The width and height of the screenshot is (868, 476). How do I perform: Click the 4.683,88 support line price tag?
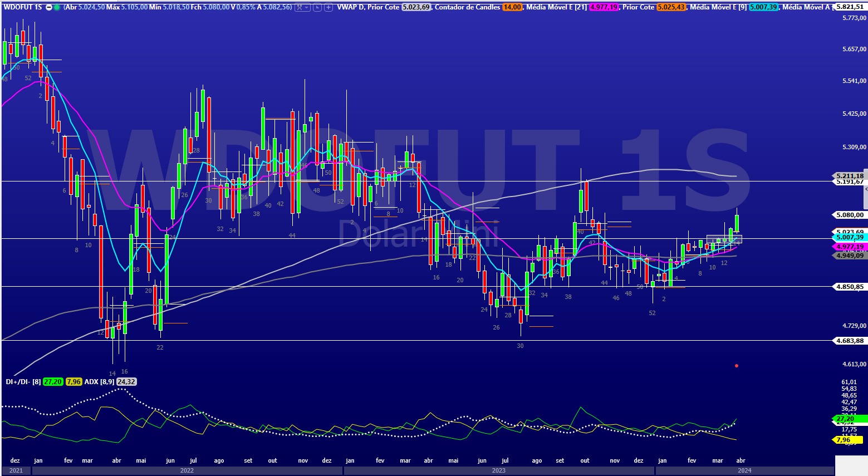850,341
